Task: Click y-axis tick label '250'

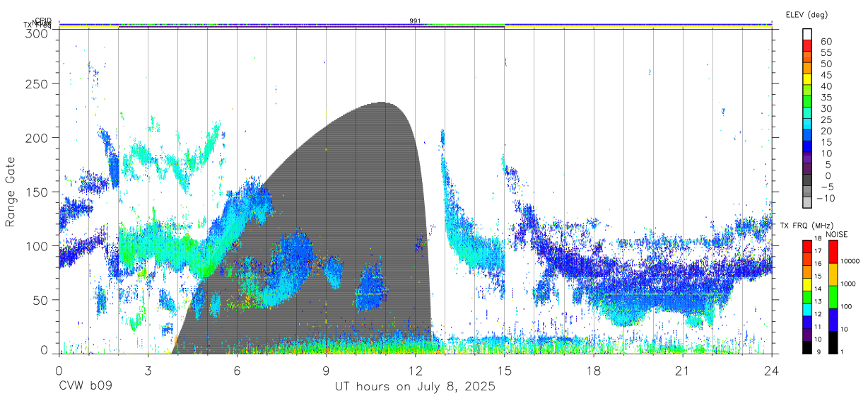Action: click(x=37, y=83)
